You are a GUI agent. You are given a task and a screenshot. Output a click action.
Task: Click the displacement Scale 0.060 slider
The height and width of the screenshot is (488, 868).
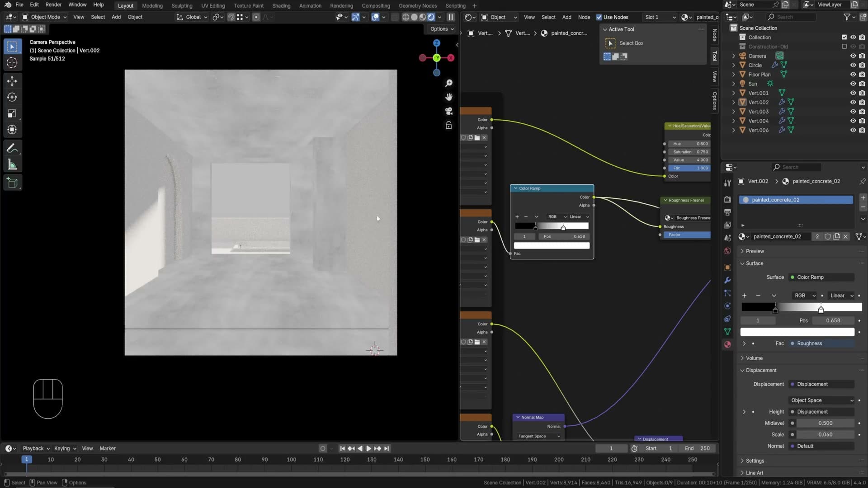[825, 435]
